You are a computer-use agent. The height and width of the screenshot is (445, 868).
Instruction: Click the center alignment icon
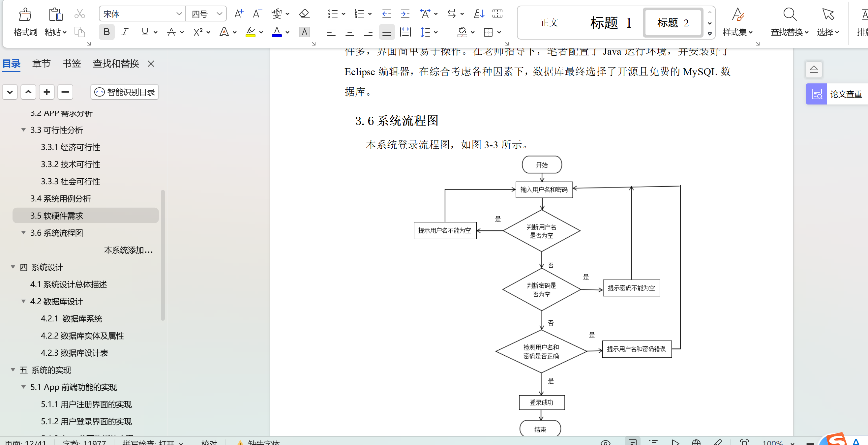tap(349, 32)
